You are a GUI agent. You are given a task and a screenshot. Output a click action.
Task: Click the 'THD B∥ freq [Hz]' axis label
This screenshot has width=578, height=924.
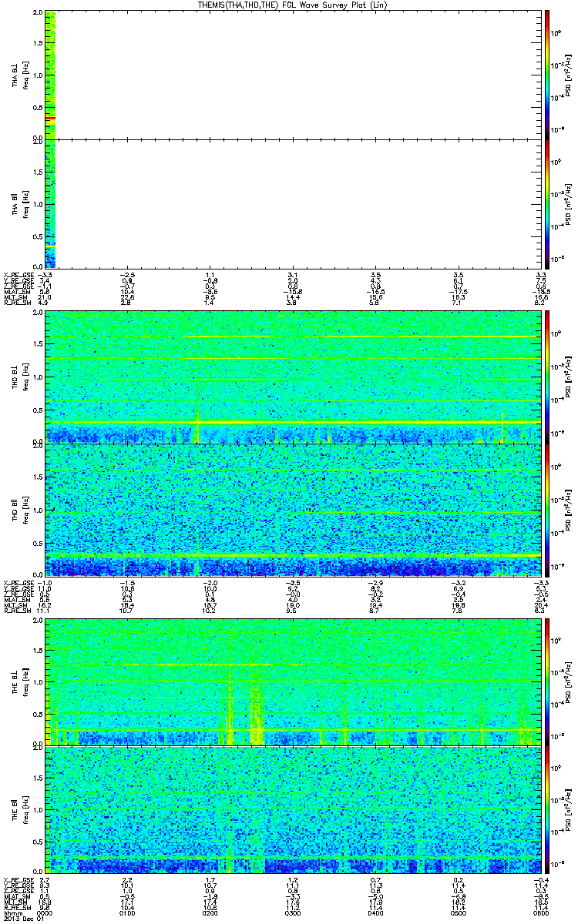coord(20,510)
